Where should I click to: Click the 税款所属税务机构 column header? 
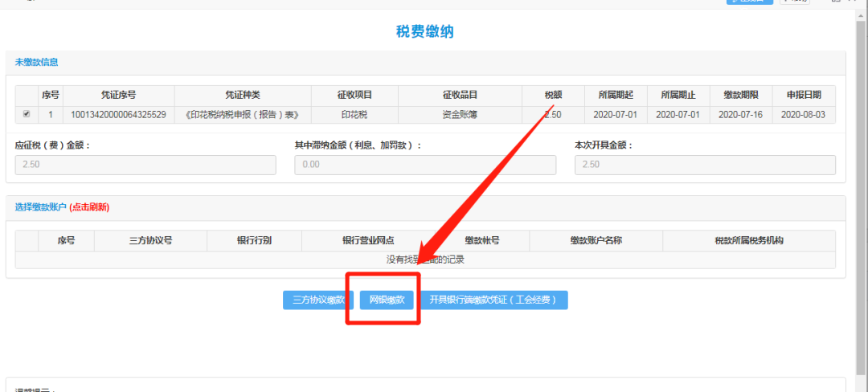tap(749, 240)
